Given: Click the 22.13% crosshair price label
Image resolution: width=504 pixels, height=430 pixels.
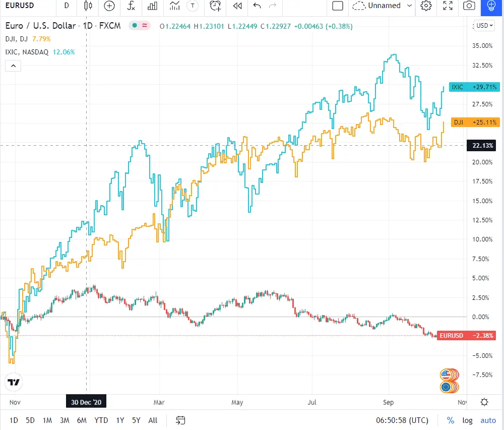Looking at the screenshot, I should (481, 146).
